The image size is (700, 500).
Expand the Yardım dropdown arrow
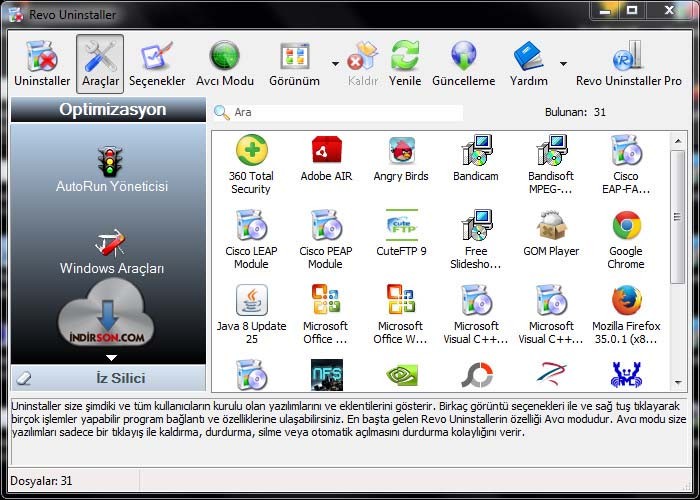pos(563,64)
